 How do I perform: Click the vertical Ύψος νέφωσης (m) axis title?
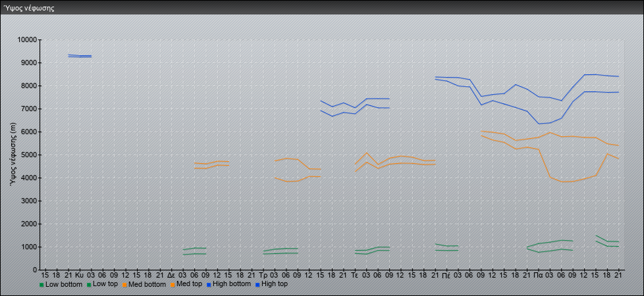coord(13,155)
